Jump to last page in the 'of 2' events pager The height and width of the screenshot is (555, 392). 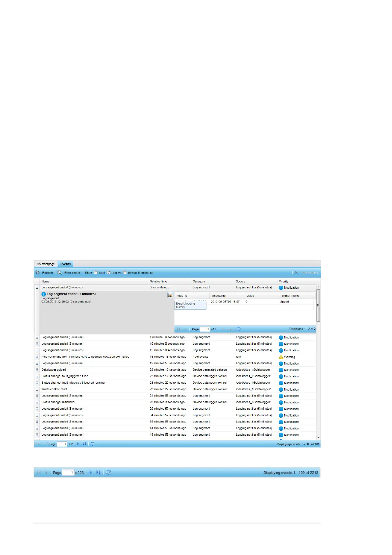(84, 444)
